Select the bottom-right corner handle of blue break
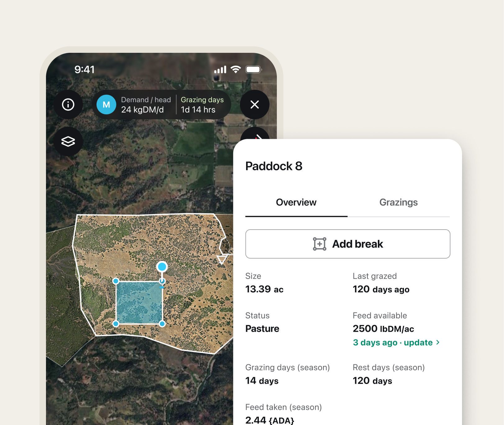The width and height of the screenshot is (504, 425). (162, 324)
